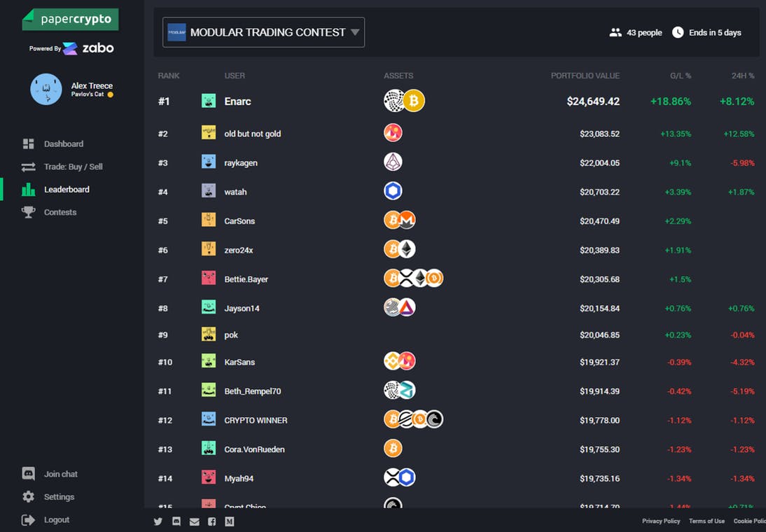Screen dimensions: 766x532
Task: Click the Modular contest logo thumbnail
Action: tap(176, 32)
